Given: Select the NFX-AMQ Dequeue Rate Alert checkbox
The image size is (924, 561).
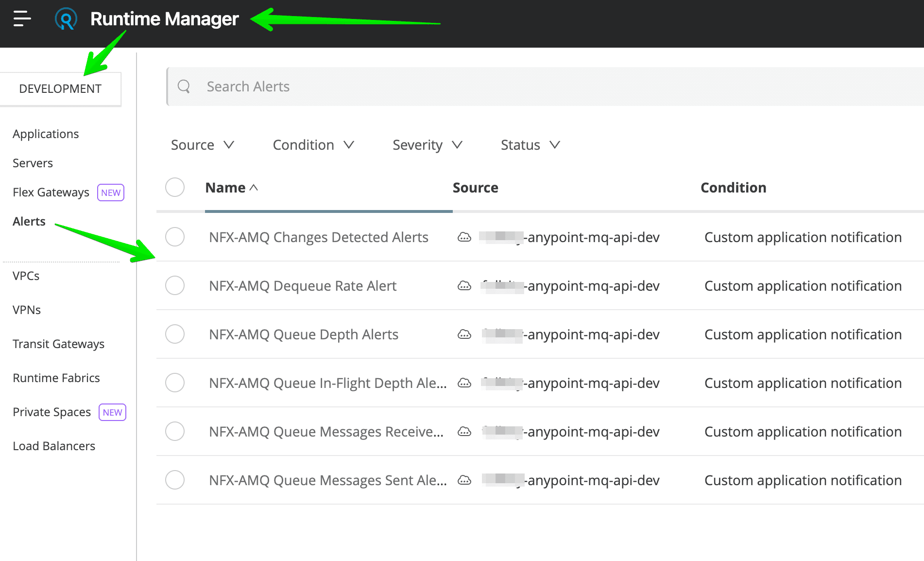Looking at the screenshot, I should (x=175, y=285).
